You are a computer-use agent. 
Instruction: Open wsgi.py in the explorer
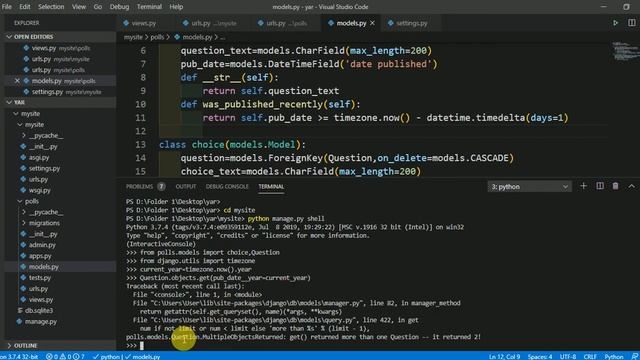click(40, 190)
